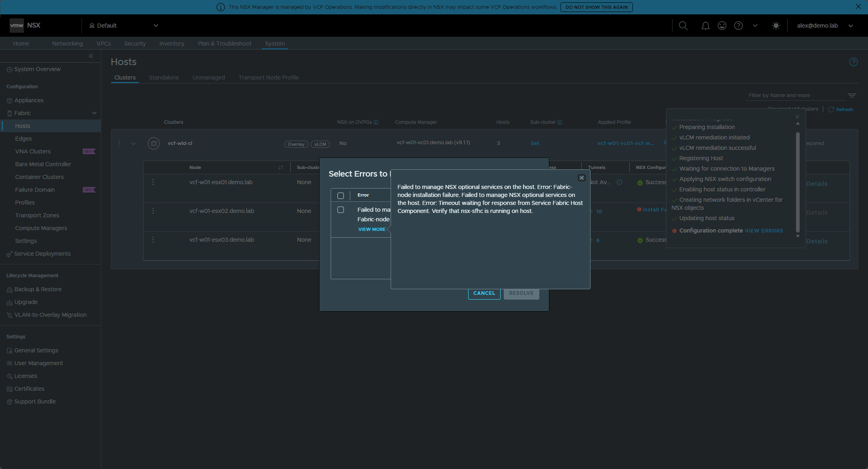Click DO NOT SHOW THIS AGAIN
Image resolution: width=868 pixels, height=469 pixels.
coord(597,7)
